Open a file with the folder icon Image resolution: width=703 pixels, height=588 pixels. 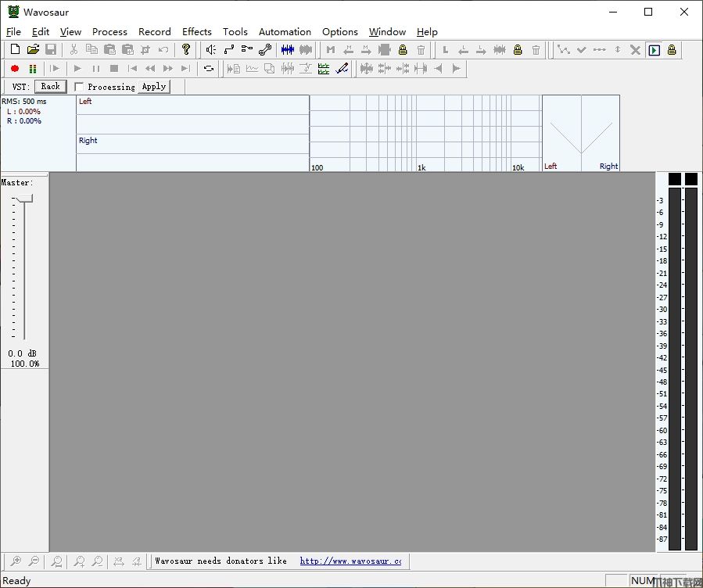tap(33, 49)
